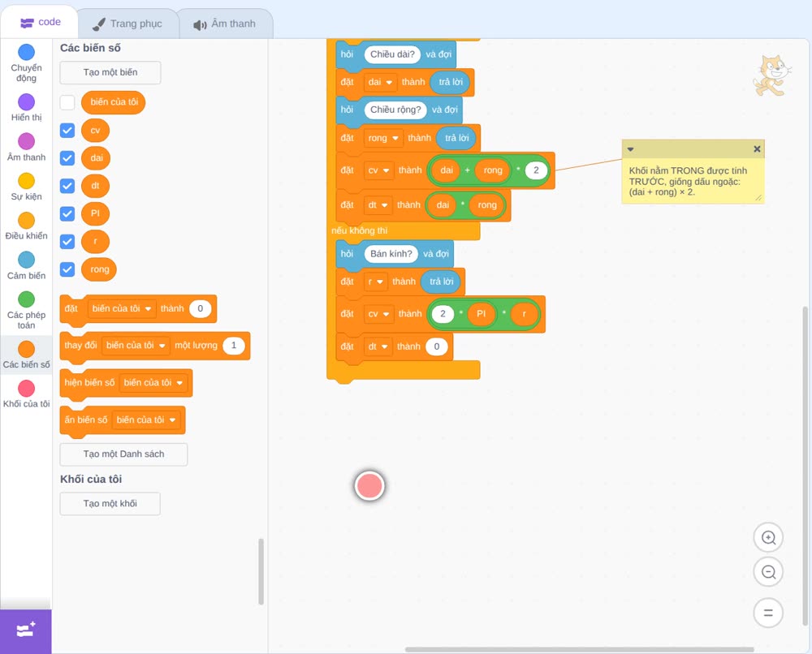Open the Cảm biến block category
Image resolution: width=812 pixels, height=654 pixels.
click(x=27, y=266)
